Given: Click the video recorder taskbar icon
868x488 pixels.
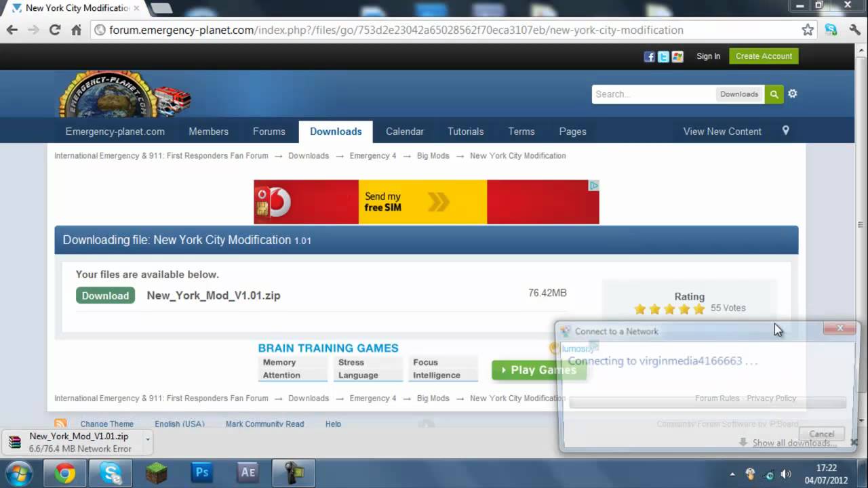Looking at the screenshot, I should (294, 472).
